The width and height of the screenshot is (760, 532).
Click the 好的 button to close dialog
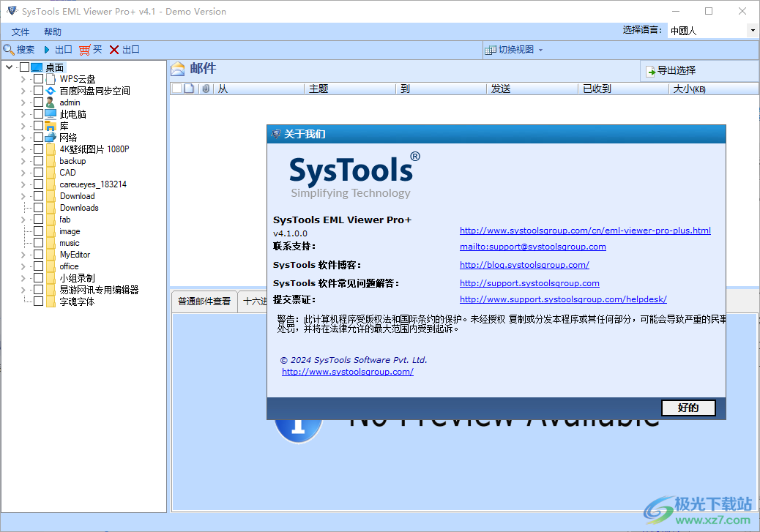[688, 408]
